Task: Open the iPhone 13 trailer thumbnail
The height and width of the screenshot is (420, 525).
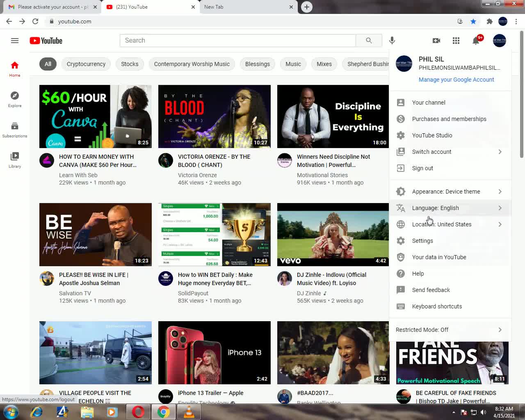Action: tap(215, 353)
